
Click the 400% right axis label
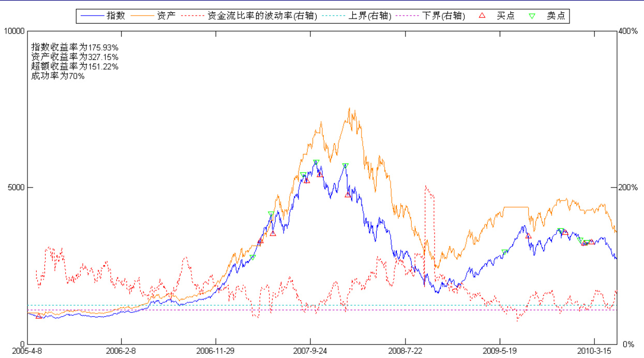(x=628, y=31)
